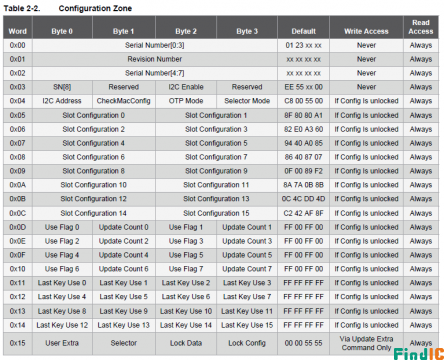Click 'Slot Configuration 8' cell
444x360 pixels.
point(94,171)
